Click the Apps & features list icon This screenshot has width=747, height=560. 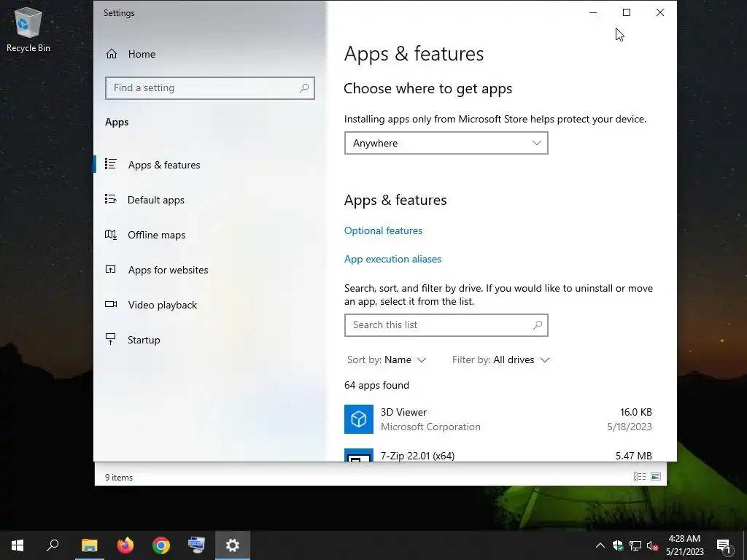point(111,164)
